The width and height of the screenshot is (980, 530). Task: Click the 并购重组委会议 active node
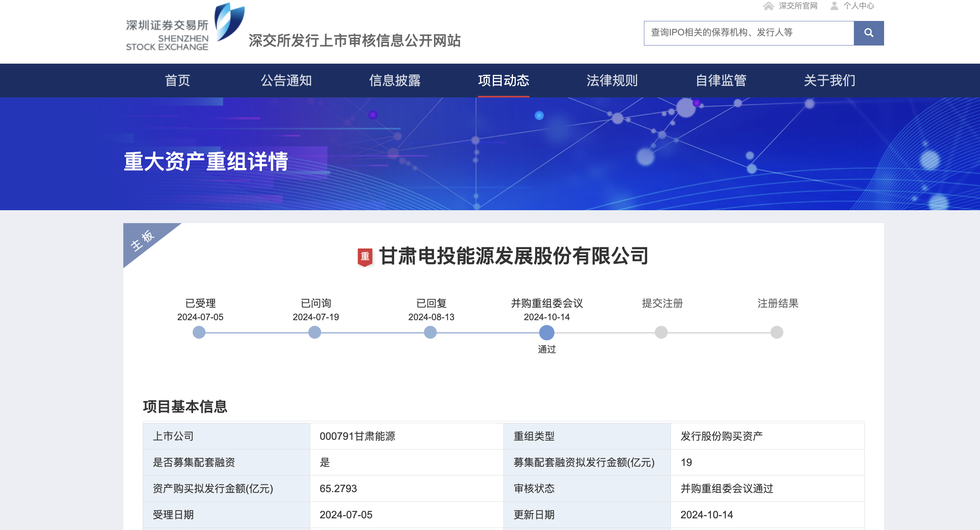pos(546,332)
